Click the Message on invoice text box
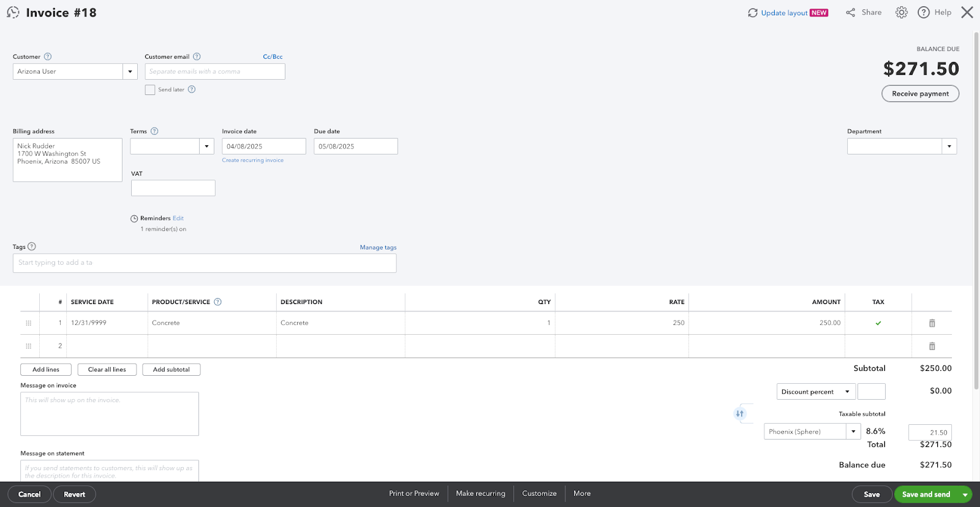Image resolution: width=980 pixels, height=507 pixels. coord(110,414)
